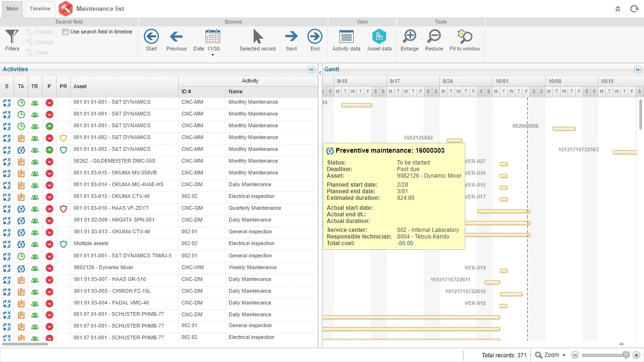Click the Next arrow button

click(x=291, y=40)
